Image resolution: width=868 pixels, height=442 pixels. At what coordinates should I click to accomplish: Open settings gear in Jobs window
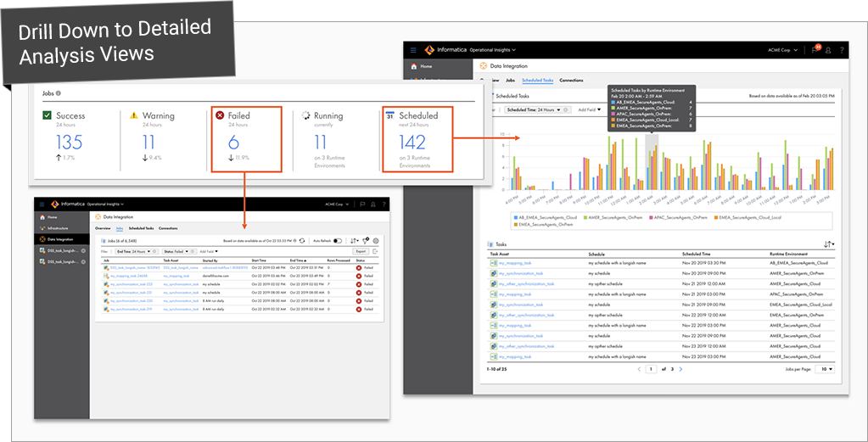point(376,241)
